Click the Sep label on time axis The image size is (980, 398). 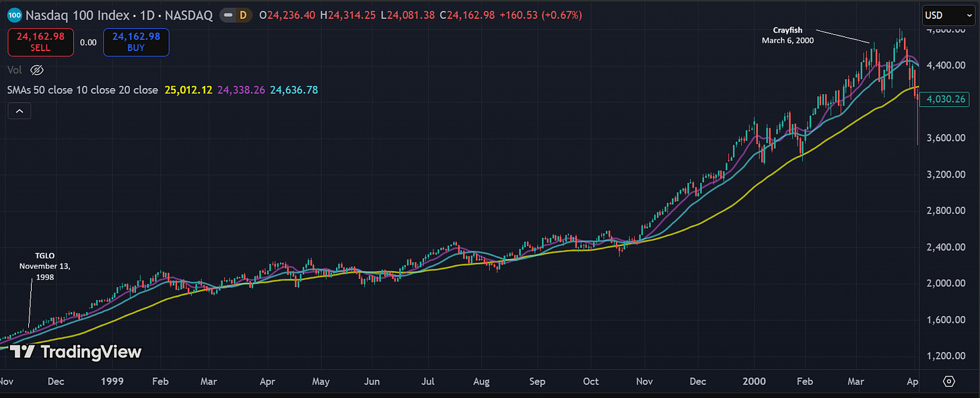[537, 381]
